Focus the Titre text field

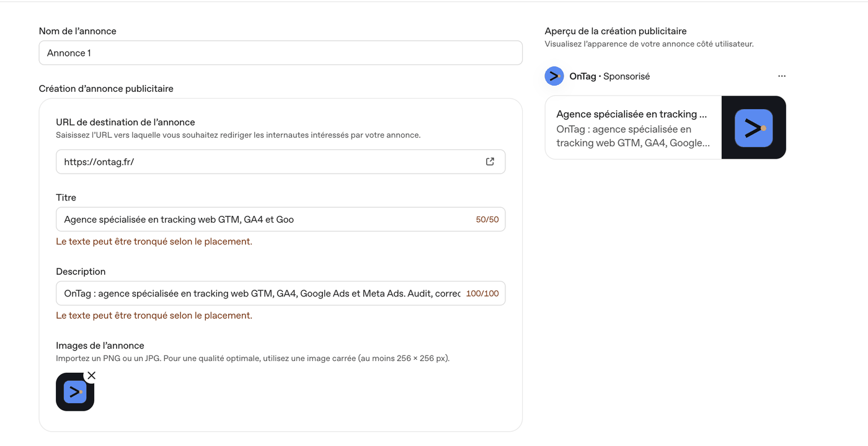281,220
